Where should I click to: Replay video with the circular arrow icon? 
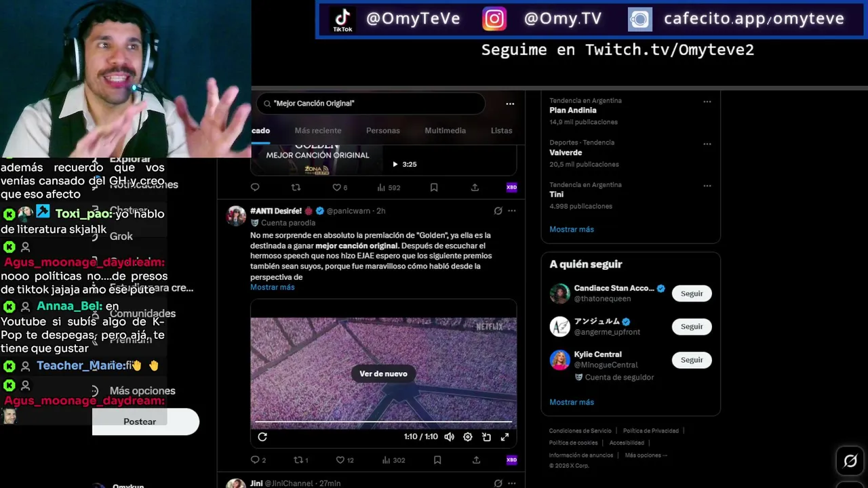262,437
